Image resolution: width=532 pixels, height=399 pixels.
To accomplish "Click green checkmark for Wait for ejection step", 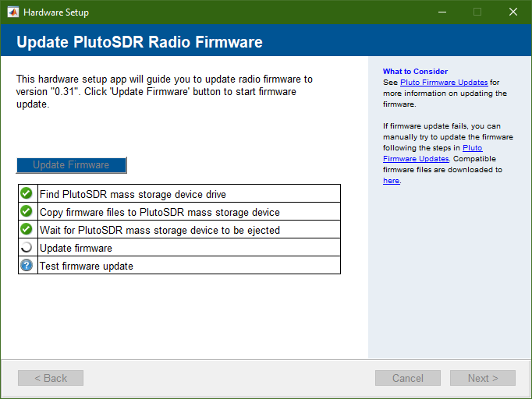I will coord(27,229).
